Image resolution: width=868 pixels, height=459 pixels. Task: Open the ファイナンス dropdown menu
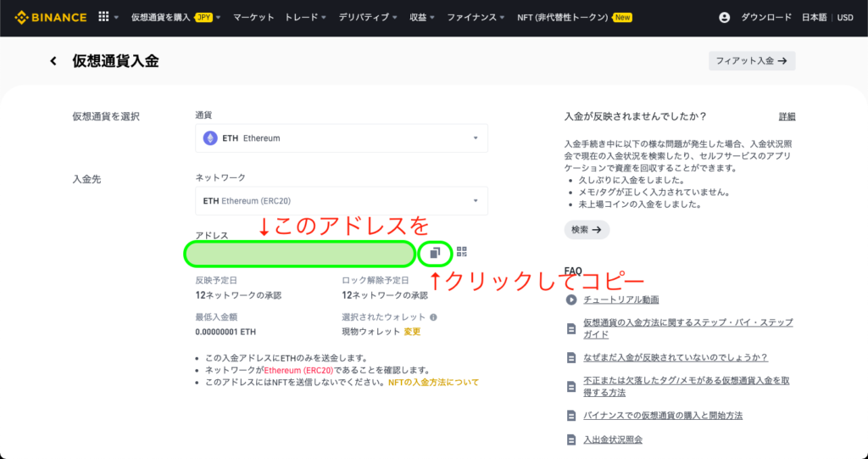(x=476, y=17)
